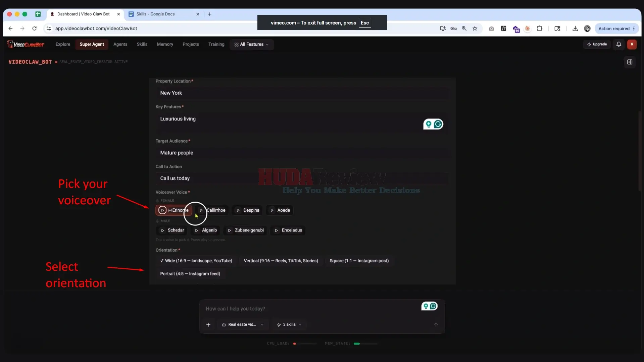Viewport: 644px width, 362px height.
Task: Click the VideoClawBot logo
Action: click(x=26, y=44)
